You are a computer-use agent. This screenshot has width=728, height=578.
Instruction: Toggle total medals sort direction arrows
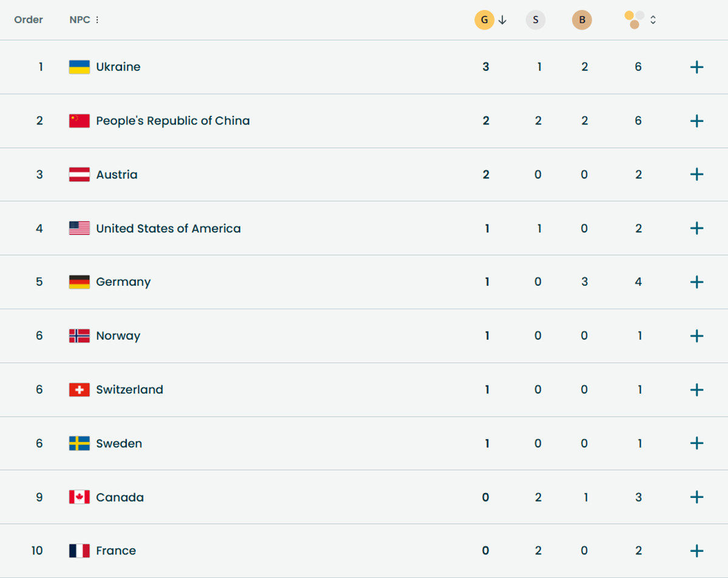click(653, 20)
